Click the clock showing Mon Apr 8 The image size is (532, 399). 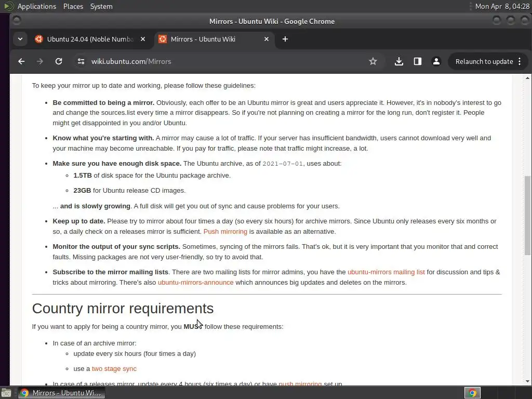[x=502, y=6]
